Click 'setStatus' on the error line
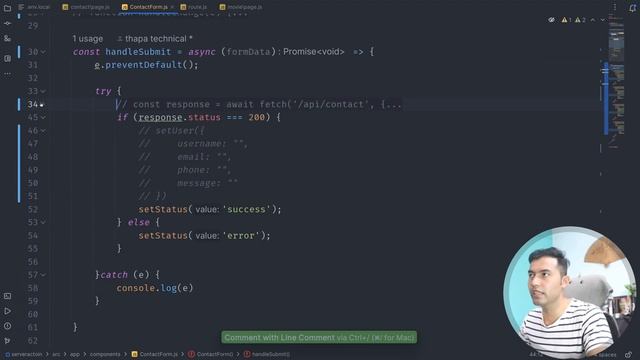This screenshot has height=360, width=640. pos(162,236)
